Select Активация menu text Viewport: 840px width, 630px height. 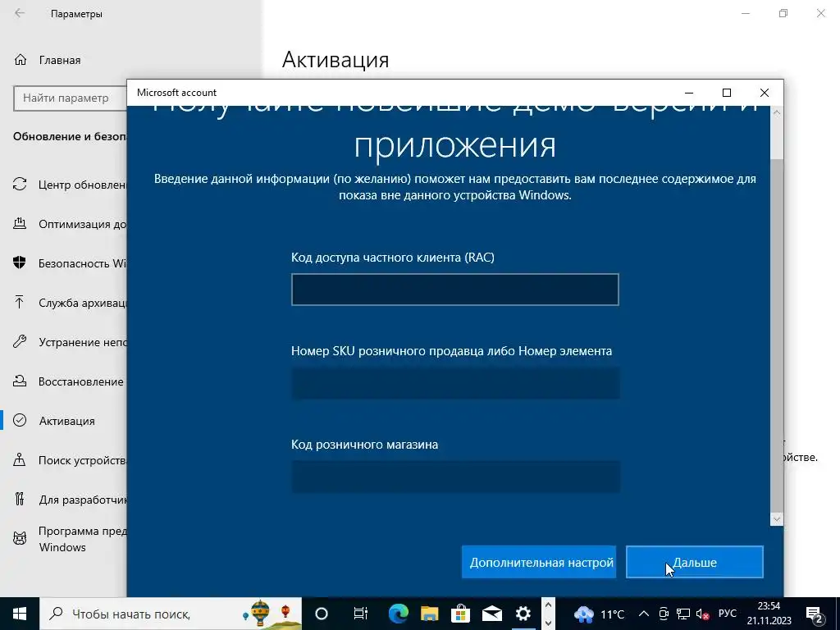tap(67, 421)
